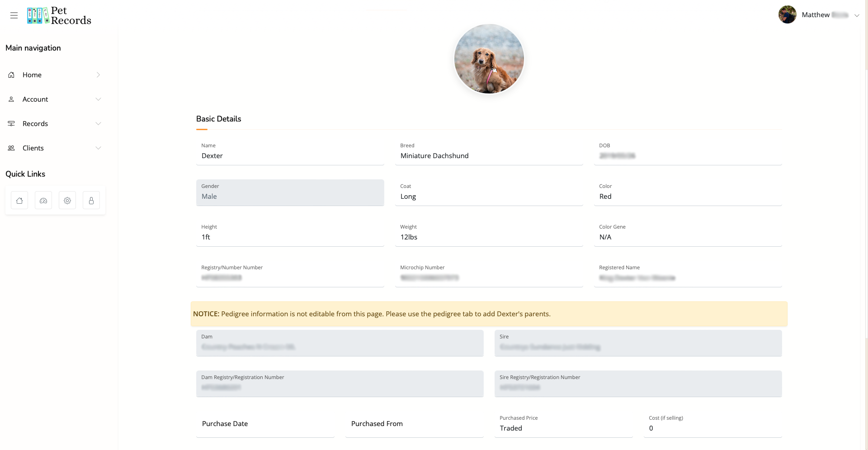Open the settings gear quick link
Image resolution: width=868 pixels, height=450 pixels.
click(67, 201)
